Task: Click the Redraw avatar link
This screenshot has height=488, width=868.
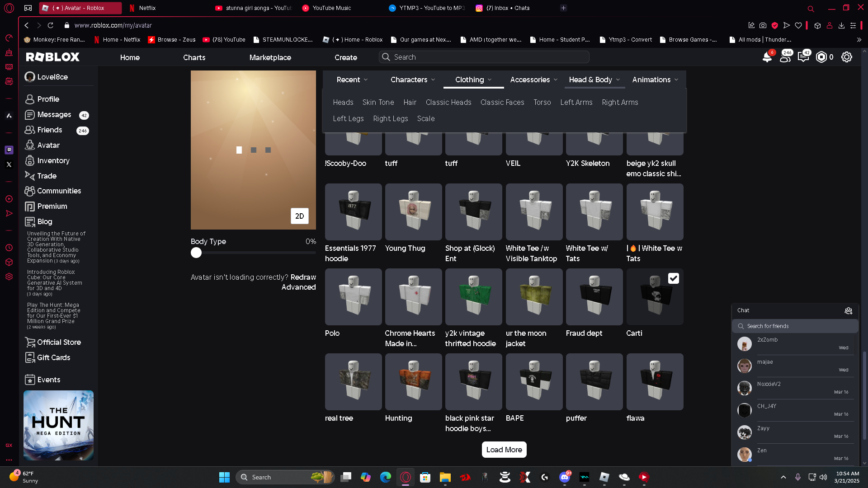Action: (303, 277)
